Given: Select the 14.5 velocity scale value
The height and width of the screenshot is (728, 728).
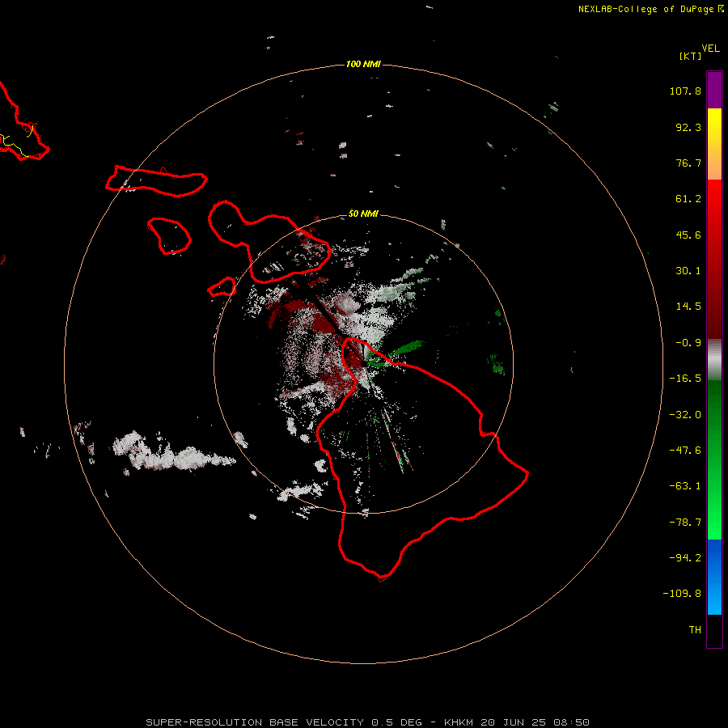Looking at the screenshot, I should pos(688,307).
